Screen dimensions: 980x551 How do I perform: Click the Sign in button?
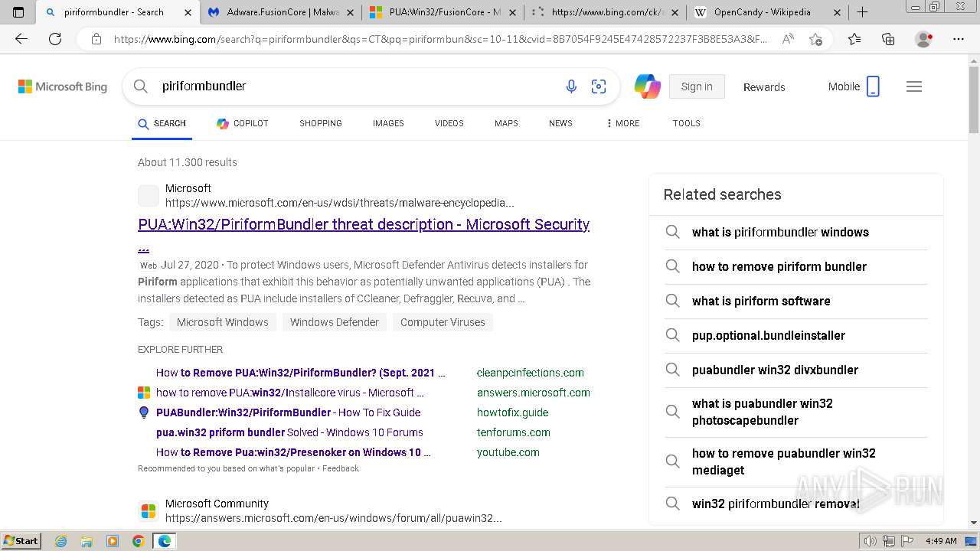coord(697,86)
